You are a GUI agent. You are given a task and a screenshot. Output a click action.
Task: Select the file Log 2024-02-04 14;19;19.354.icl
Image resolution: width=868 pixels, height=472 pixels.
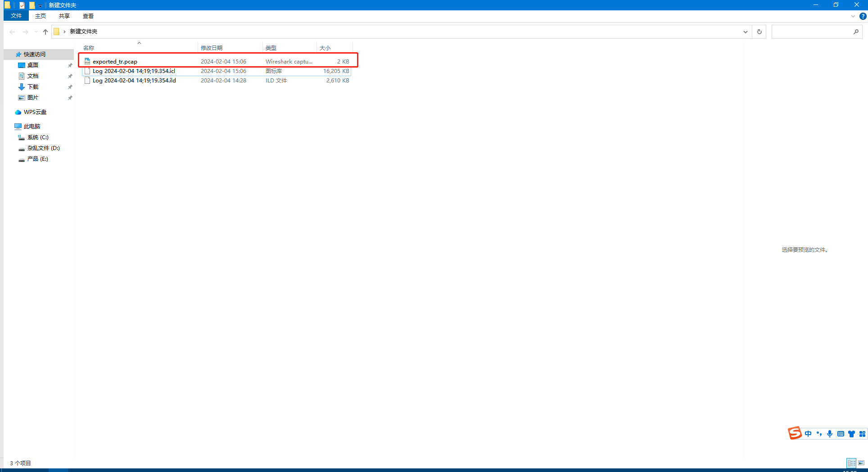tap(217, 71)
